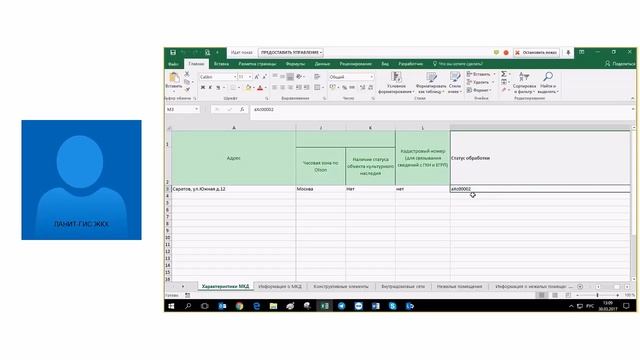
Task: Click the Name Box showing M3
Action: coord(182,109)
